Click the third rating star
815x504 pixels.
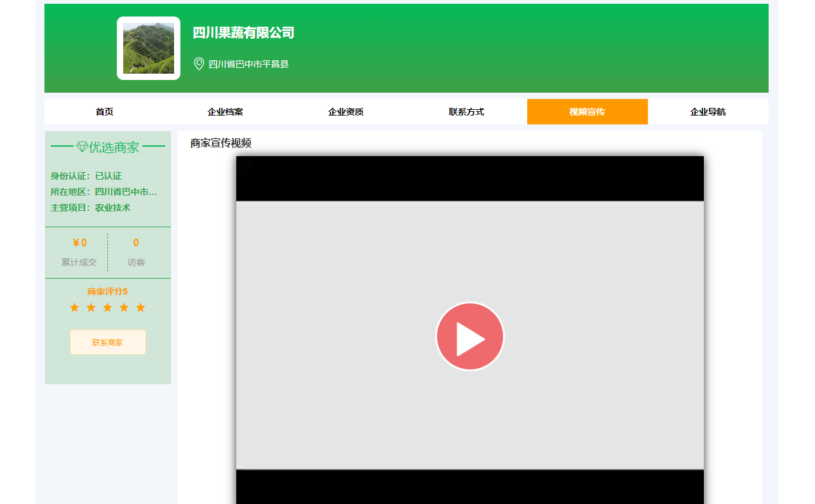click(x=107, y=308)
